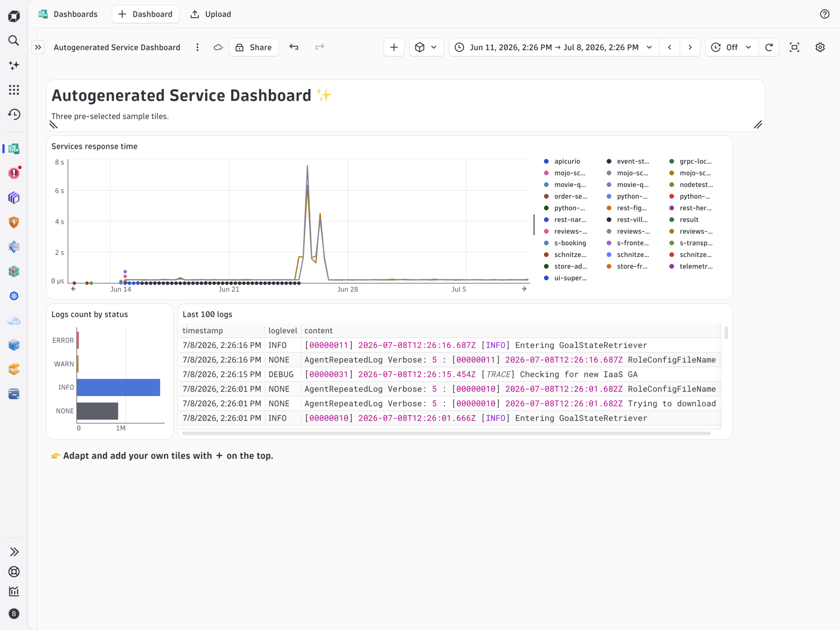Toggle event-st... series in legend
This screenshot has width=840, height=630.
[628, 161]
